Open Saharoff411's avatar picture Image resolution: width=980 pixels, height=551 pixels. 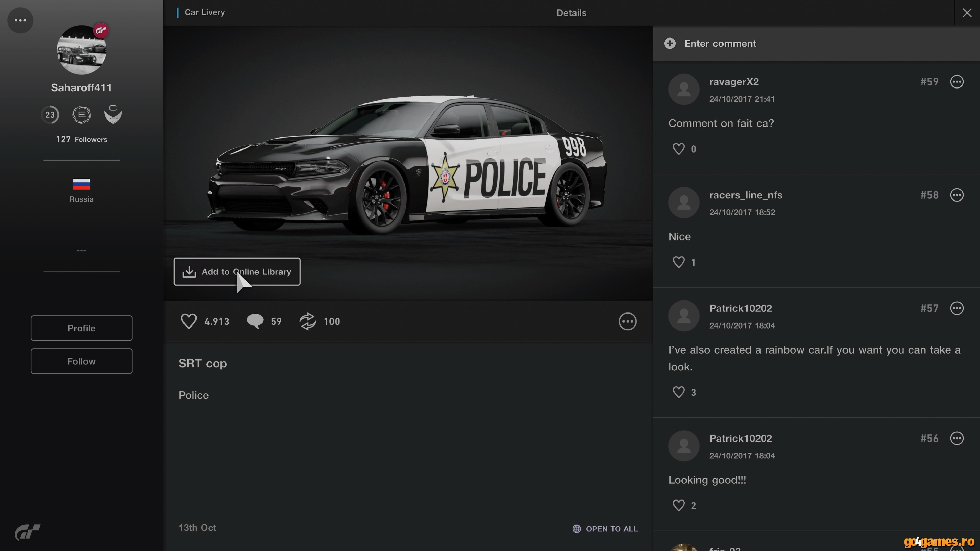pos(81,50)
